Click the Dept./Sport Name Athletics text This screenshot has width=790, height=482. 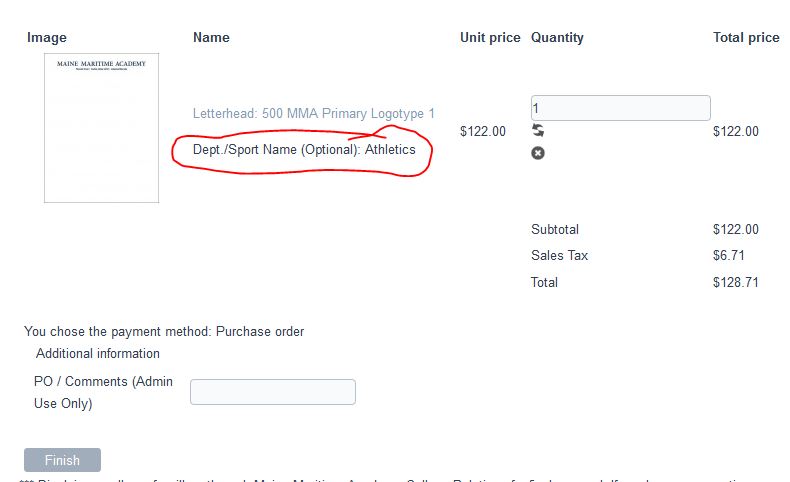[x=301, y=150]
